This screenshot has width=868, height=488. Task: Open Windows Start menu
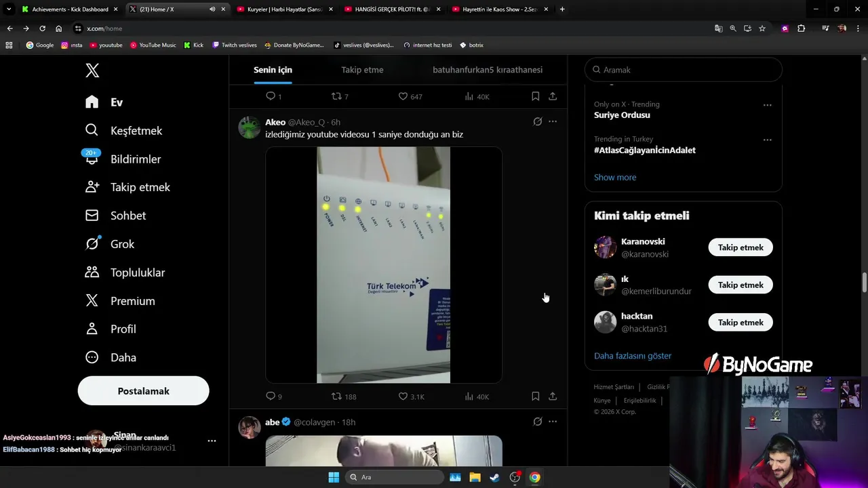click(334, 477)
